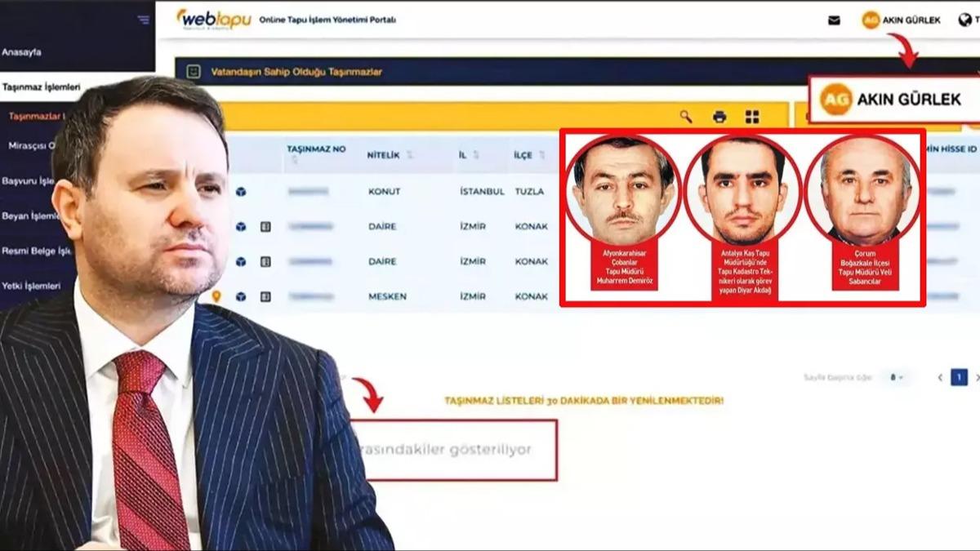The height and width of the screenshot is (551, 980).
Task: Click the cube icon in KONUT row
Action: click(x=241, y=192)
